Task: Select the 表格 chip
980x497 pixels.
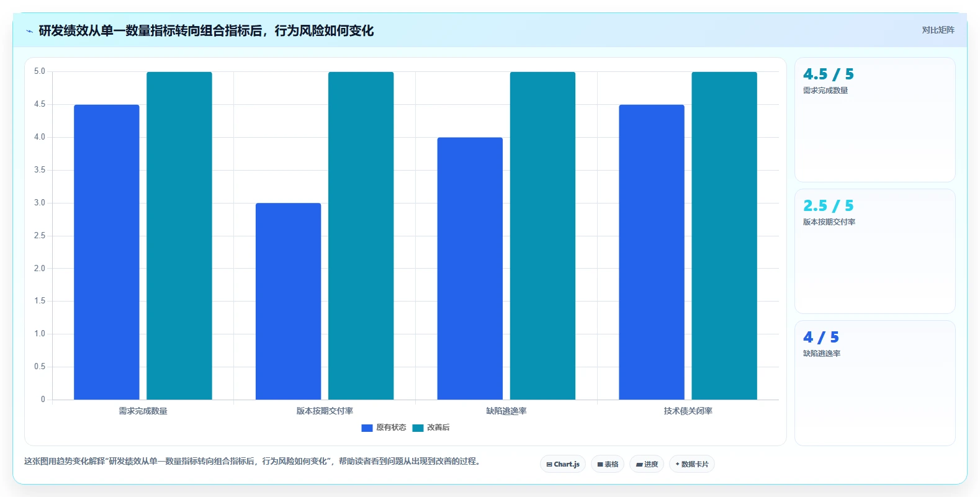Action: click(608, 464)
